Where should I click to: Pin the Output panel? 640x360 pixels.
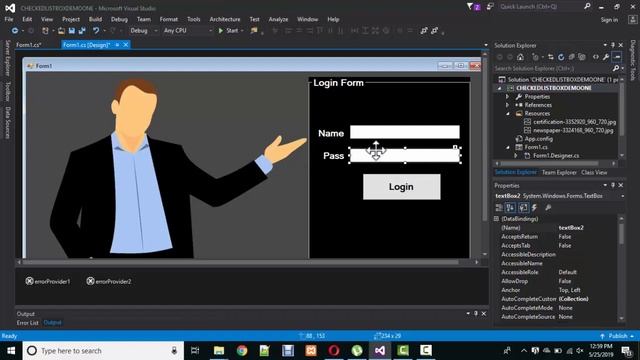point(476,313)
